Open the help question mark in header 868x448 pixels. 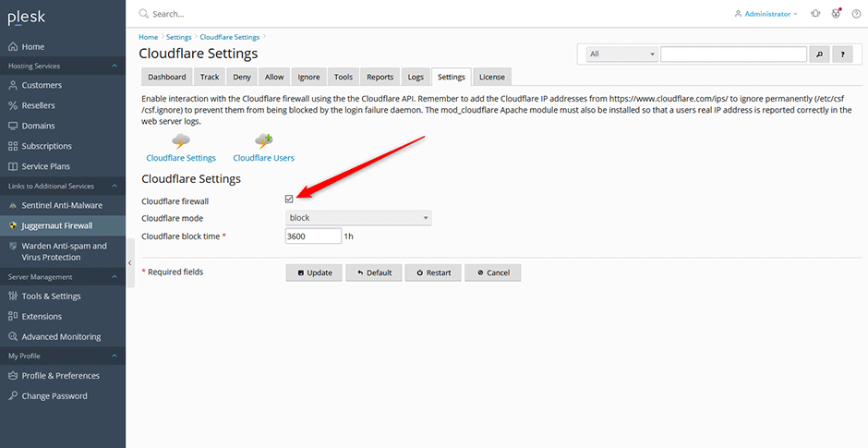pos(856,14)
